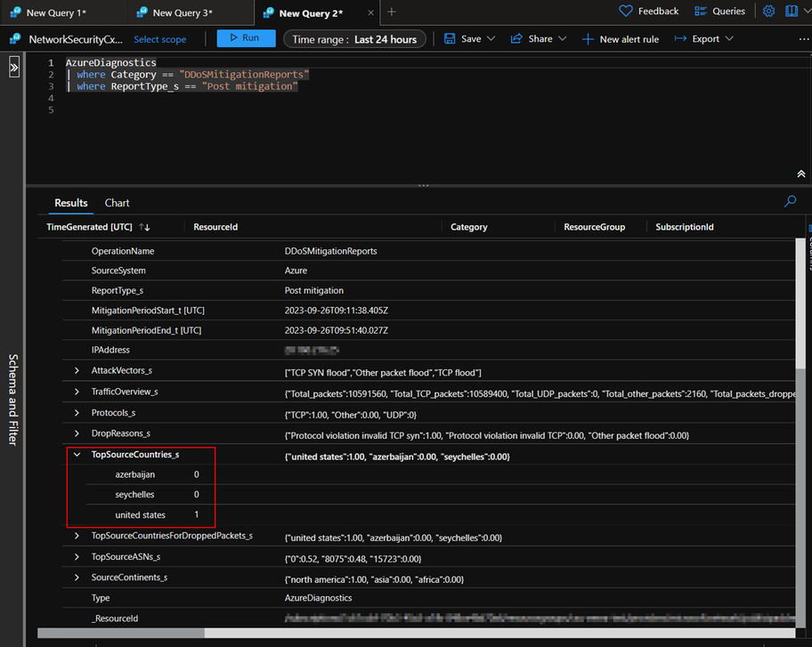Click MitigationPeriodEnd value 2023-09-26T09:51:40.027Z
Screen dimensions: 812x647
coord(336,331)
